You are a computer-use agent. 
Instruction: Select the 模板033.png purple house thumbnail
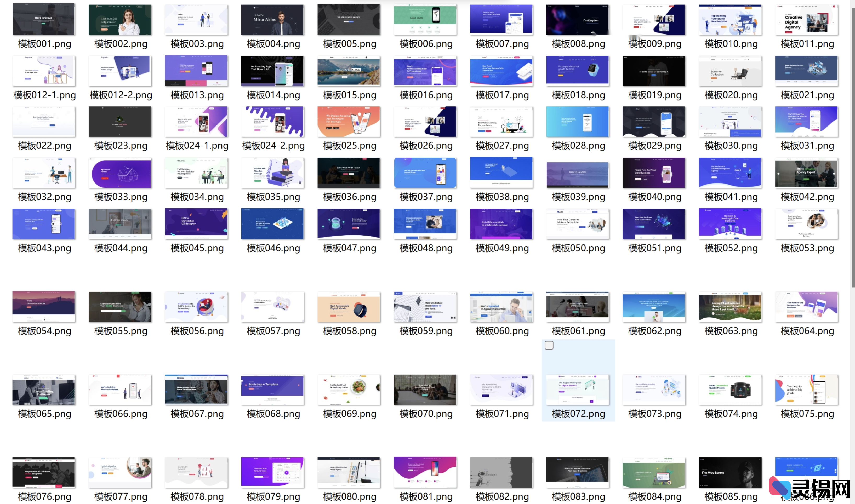(x=120, y=173)
